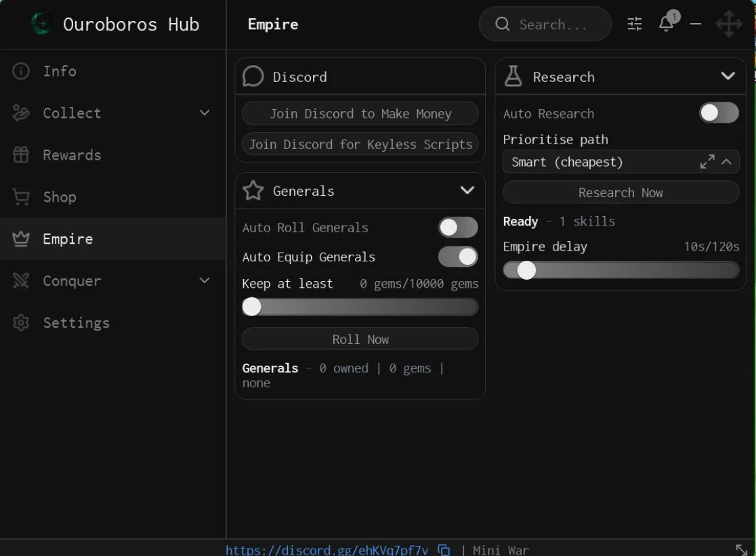Go to the Rewards tab
The height and width of the screenshot is (556, 756).
[x=113, y=154]
